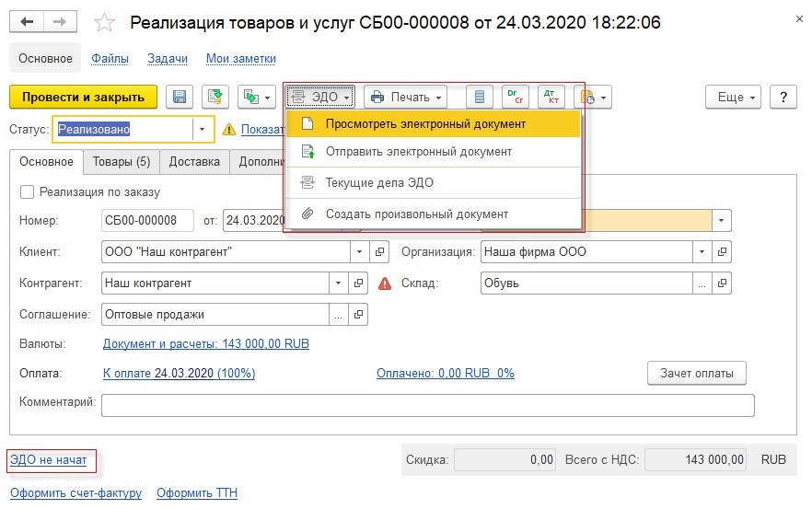Select the inner Основное tab
812x509 pixels.
coord(46,162)
